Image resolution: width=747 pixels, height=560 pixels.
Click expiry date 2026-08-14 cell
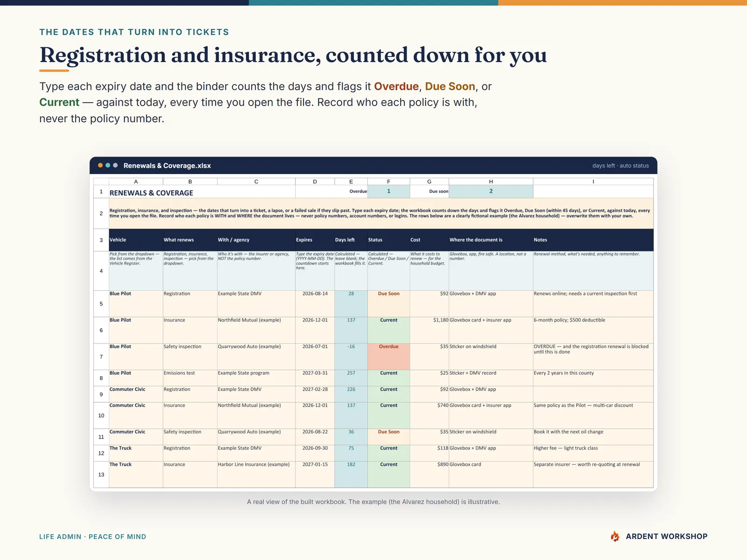click(315, 304)
